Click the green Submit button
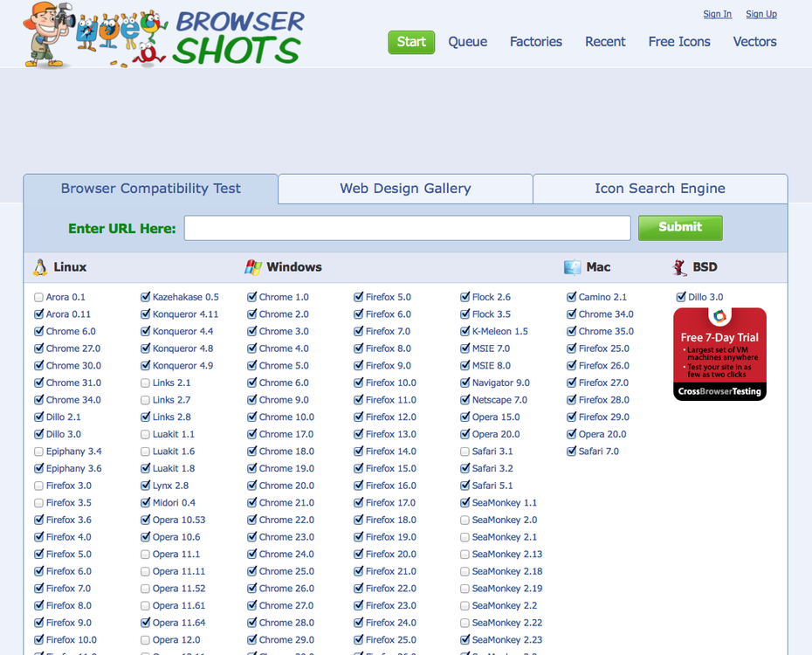 coord(680,228)
